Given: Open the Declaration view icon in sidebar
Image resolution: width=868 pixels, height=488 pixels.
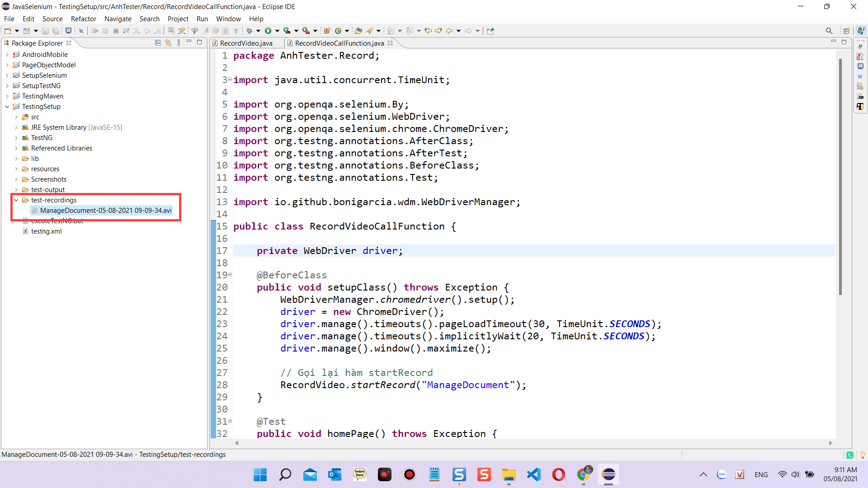Looking at the screenshot, I should [860, 86].
